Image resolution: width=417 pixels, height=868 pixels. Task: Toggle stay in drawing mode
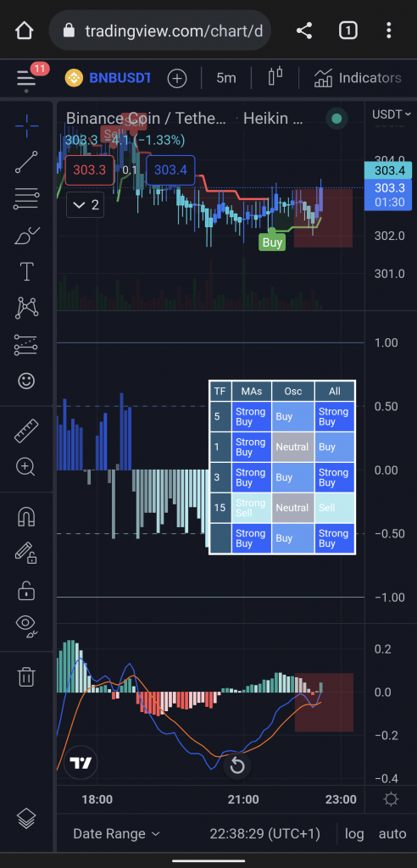pyautogui.click(x=26, y=554)
